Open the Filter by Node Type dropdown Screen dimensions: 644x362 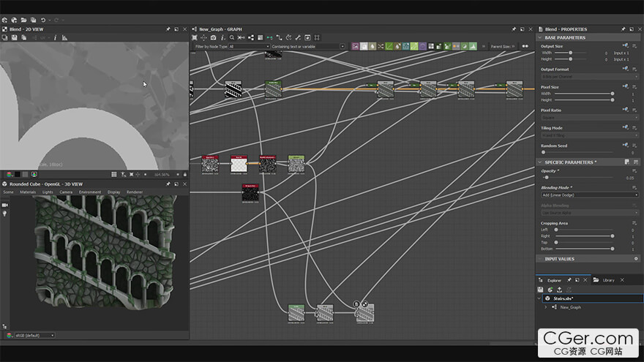click(249, 46)
